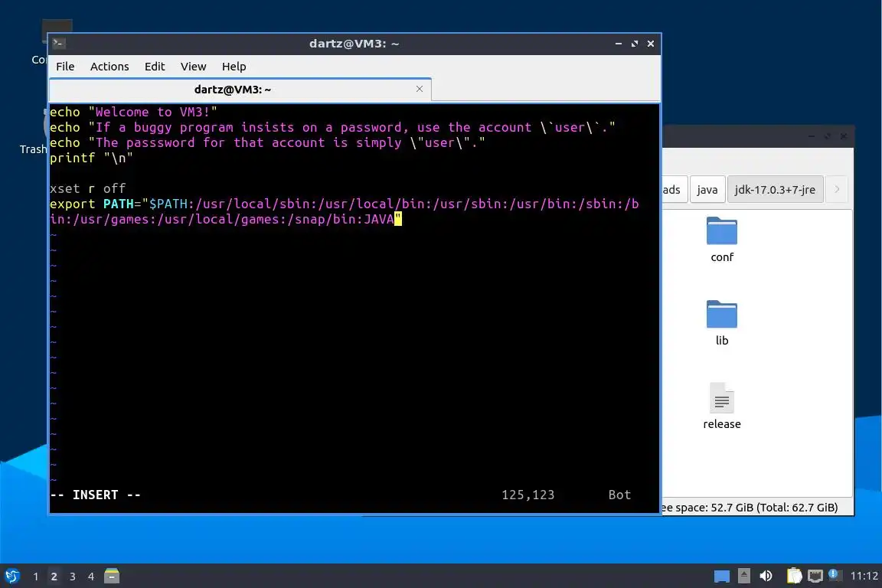Switch to workspace 2
Viewport: 882px width, 588px height.
[x=54, y=577]
